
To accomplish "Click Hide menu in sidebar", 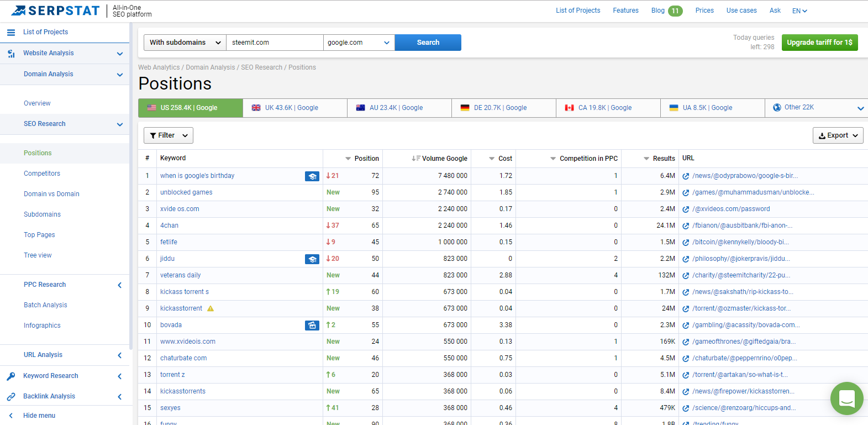I will 39,416.
